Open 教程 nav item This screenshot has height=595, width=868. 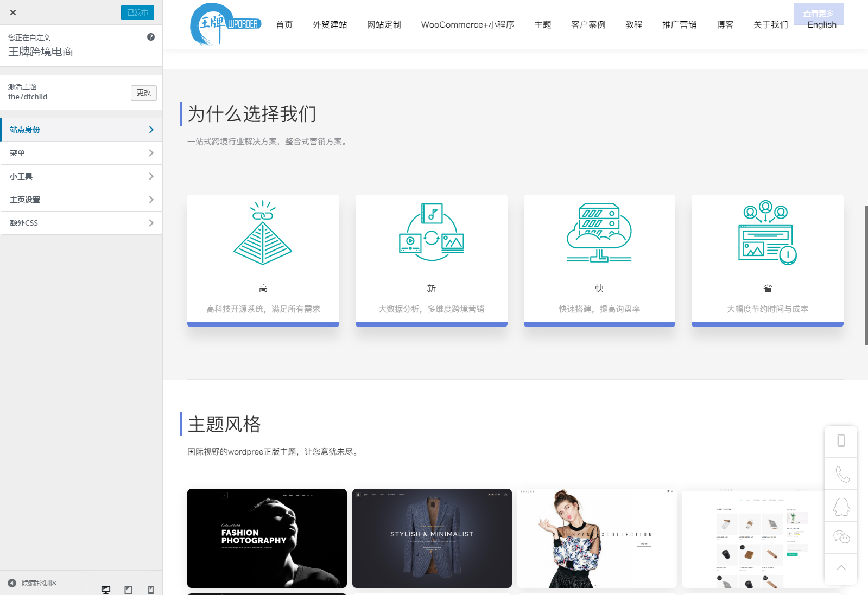pyautogui.click(x=634, y=24)
